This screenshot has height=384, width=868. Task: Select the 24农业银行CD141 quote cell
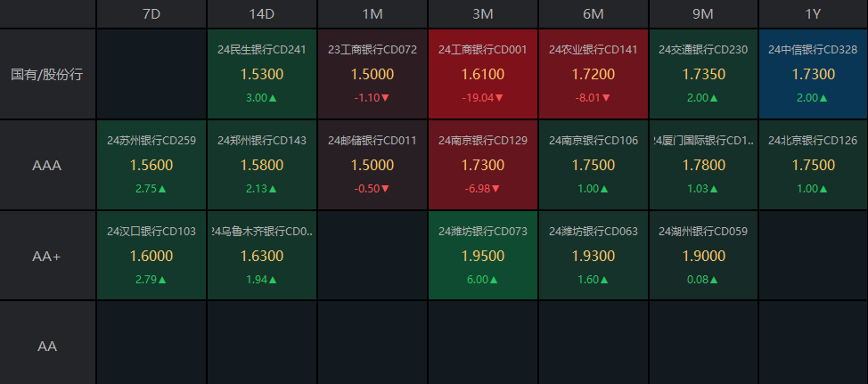pyautogui.click(x=594, y=74)
